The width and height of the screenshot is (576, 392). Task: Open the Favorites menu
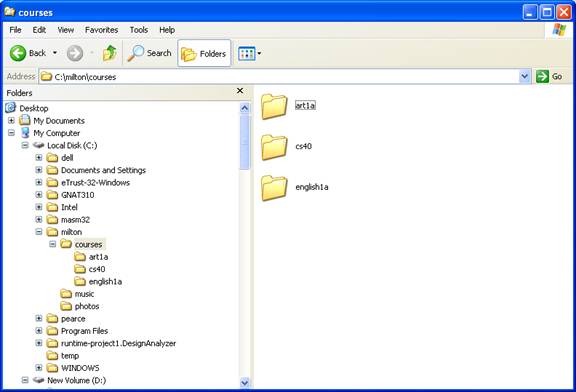coord(101,30)
